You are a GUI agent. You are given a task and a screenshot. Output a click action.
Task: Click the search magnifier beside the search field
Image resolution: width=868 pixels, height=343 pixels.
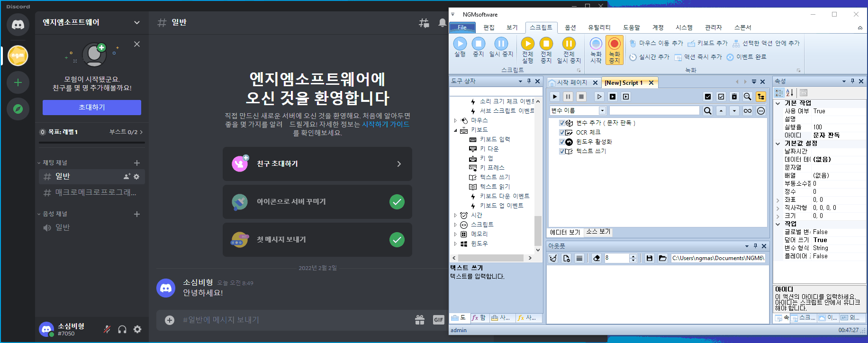coord(707,110)
